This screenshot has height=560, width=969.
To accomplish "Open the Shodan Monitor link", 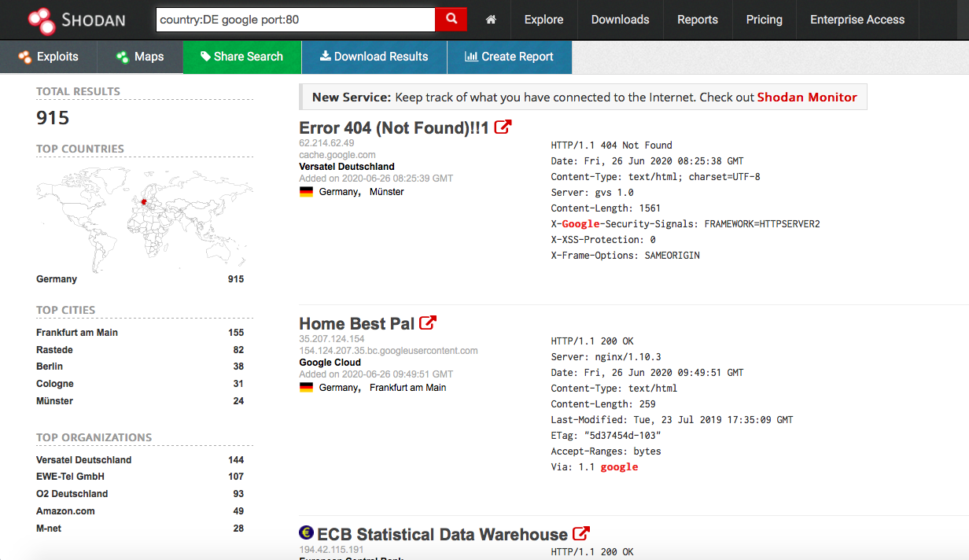I will (807, 98).
